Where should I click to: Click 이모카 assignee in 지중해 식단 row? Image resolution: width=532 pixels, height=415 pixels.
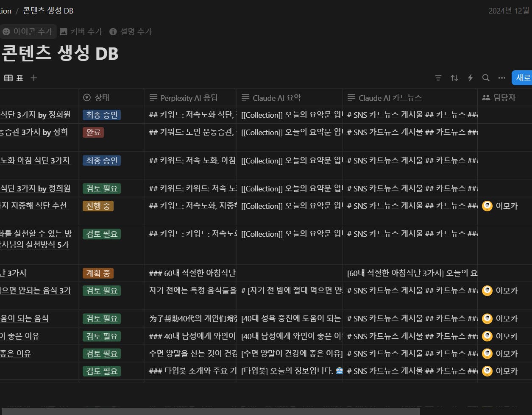500,206
